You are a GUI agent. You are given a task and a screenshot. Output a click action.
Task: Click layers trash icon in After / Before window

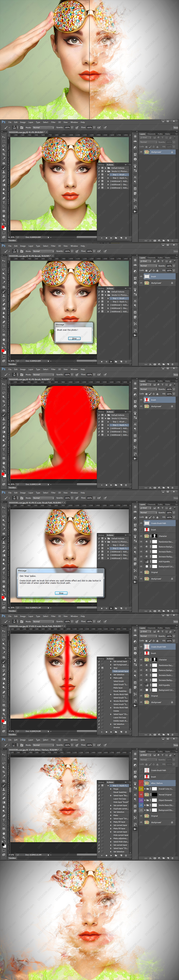(x=172, y=858)
